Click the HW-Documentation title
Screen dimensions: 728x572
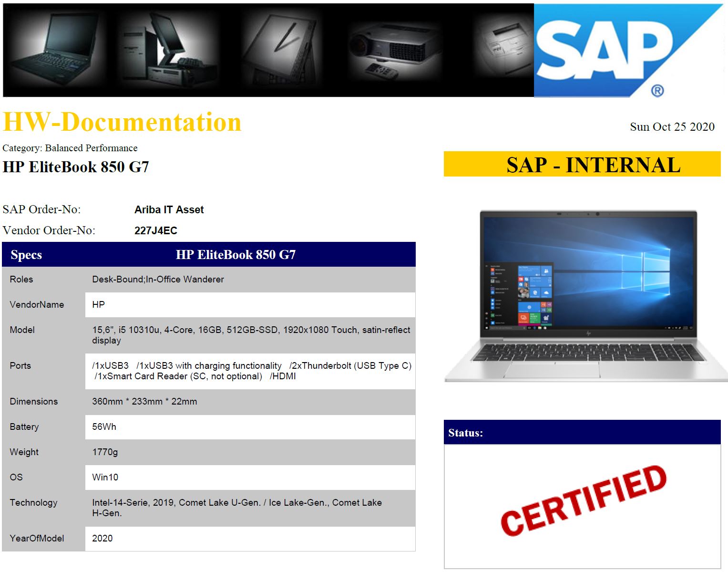pos(122,122)
